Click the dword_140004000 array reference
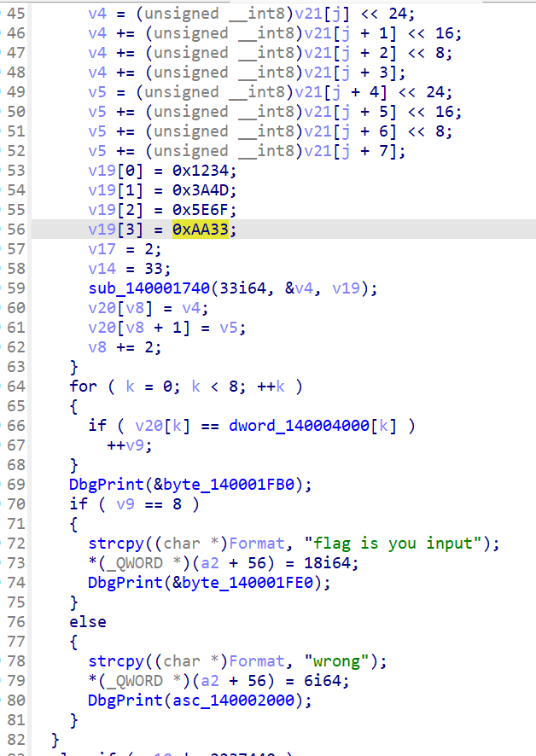Image resolution: width=536 pixels, height=756 pixels. [x=297, y=425]
